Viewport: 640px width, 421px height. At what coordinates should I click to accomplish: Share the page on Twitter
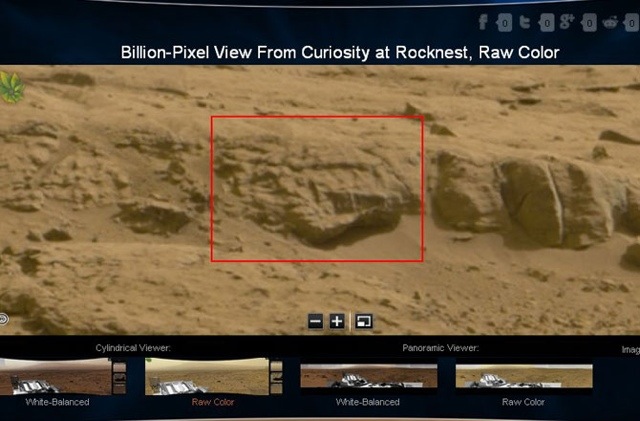coord(525,22)
